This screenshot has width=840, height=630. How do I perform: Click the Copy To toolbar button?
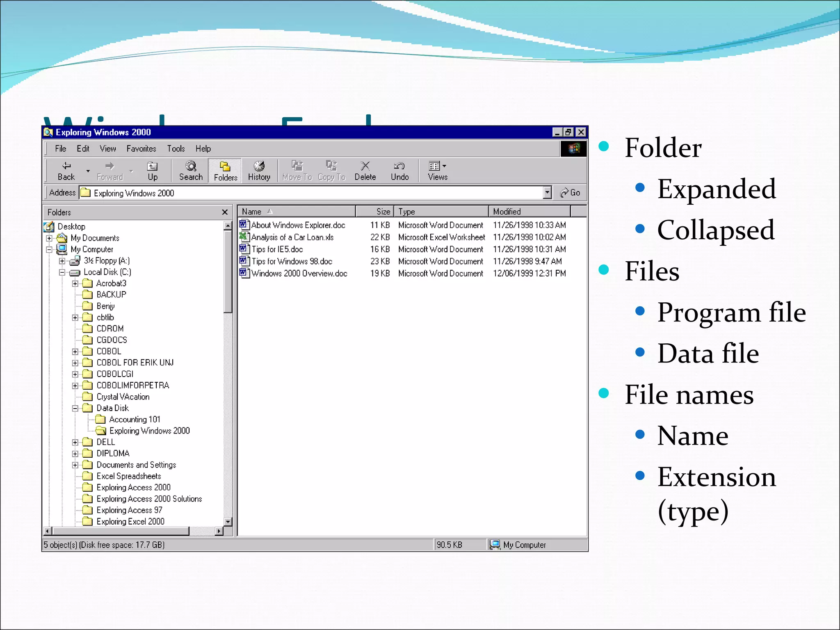(332, 171)
